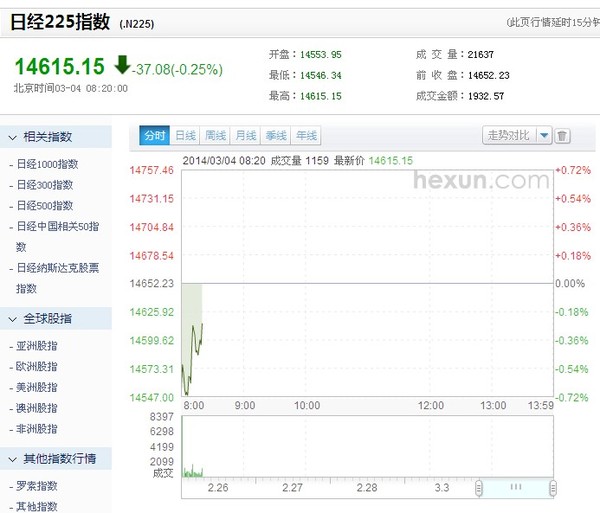Collapse the 其他指数行情 section
The height and width of the screenshot is (513, 600).
pos(11,459)
